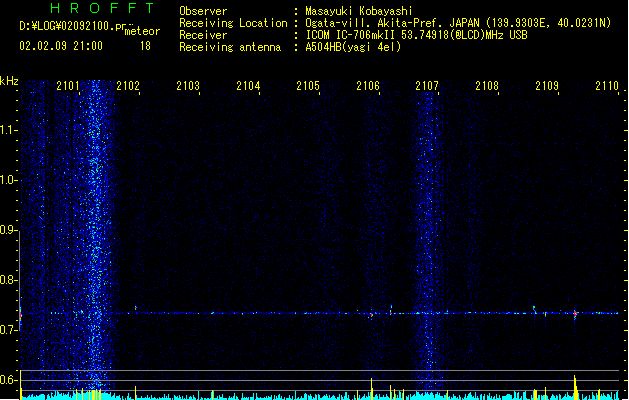This screenshot has height=400, width=629.
Task: Click the receiver value ICOM IC-706mkII
Action: pos(351,35)
